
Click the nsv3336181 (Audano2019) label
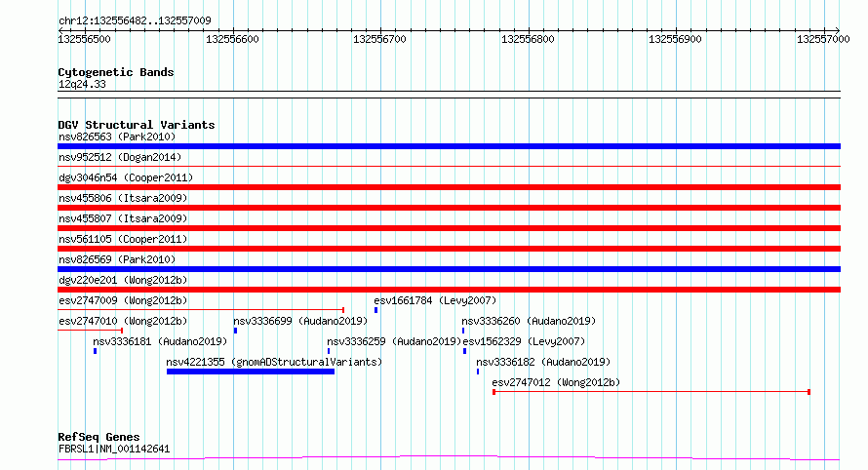point(160,341)
